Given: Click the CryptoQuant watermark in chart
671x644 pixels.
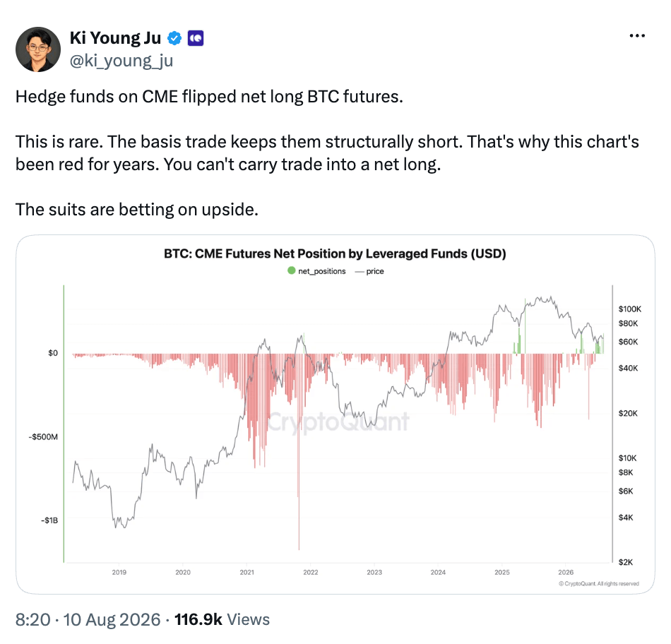Looking at the screenshot, I should (338, 422).
